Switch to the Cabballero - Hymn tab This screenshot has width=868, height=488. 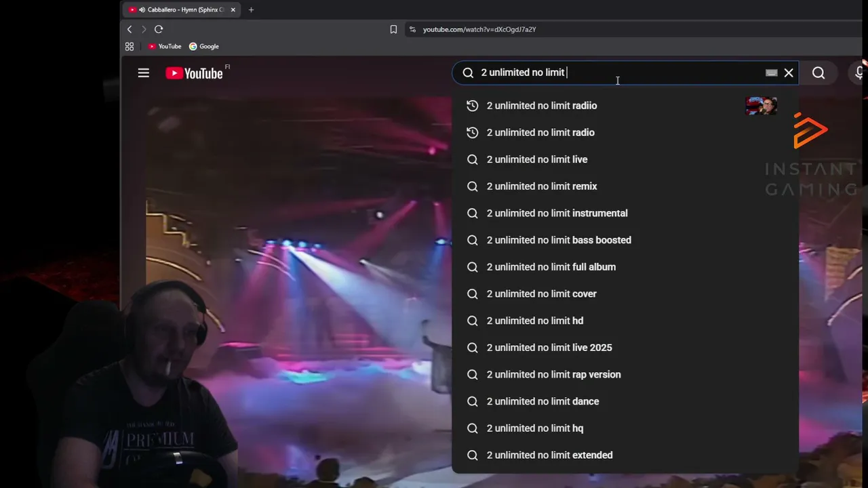pos(181,10)
